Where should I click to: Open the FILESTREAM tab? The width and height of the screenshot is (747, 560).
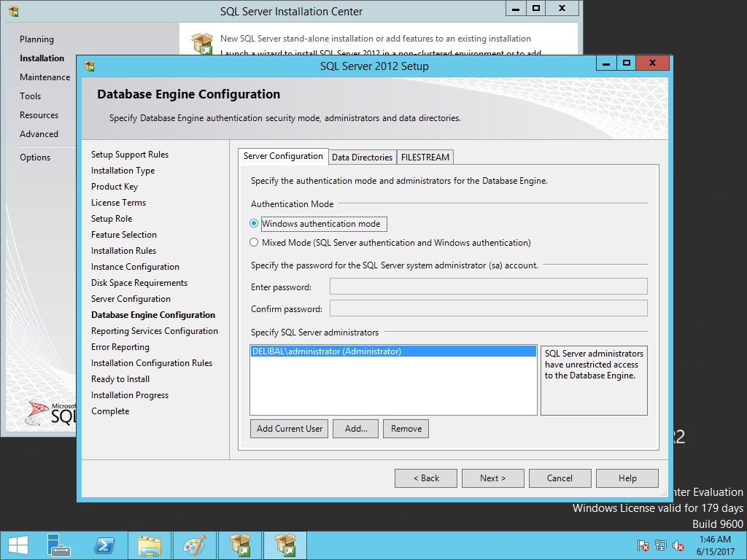(x=426, y=157)
